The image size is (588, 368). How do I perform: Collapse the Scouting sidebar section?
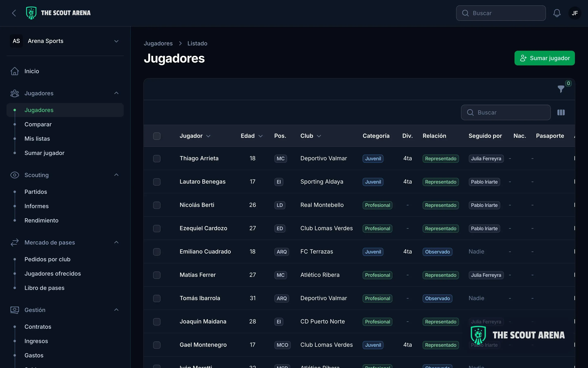point(116,175)
